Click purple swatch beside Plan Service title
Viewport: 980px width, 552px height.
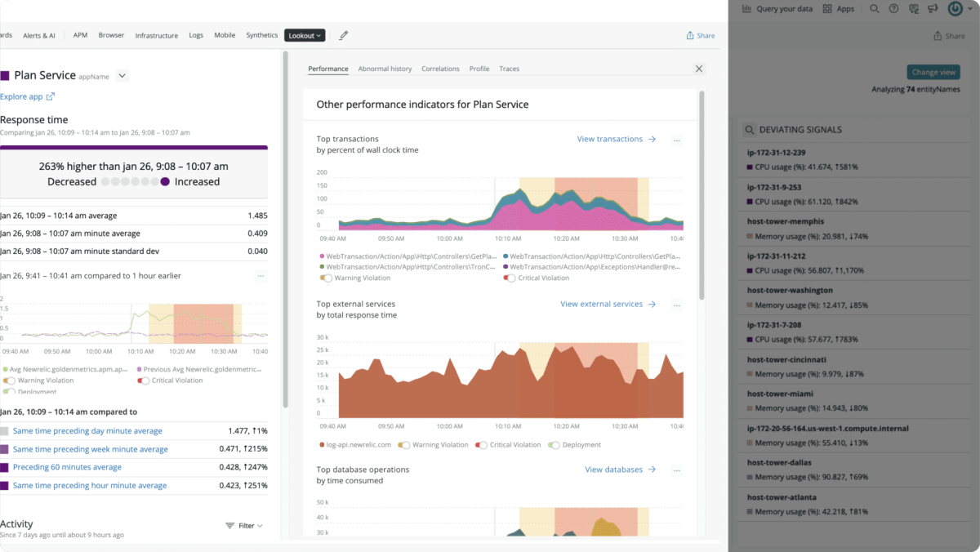click(x=5, y=75)
